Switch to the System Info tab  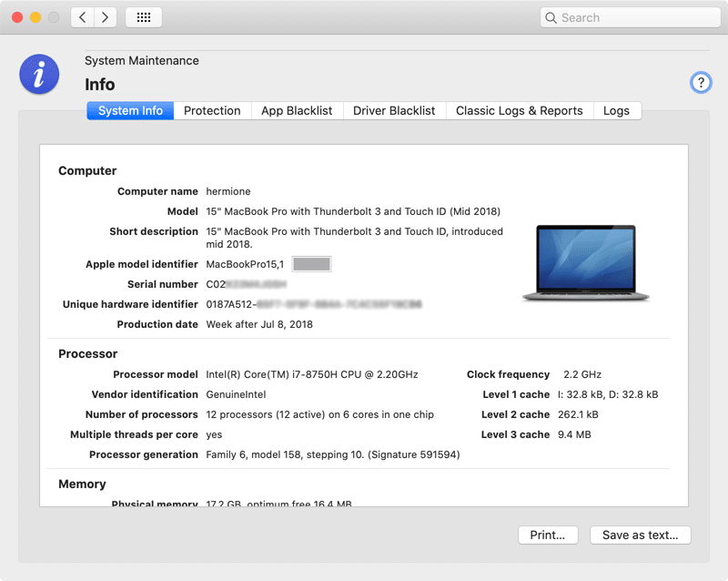coord(130,110)
